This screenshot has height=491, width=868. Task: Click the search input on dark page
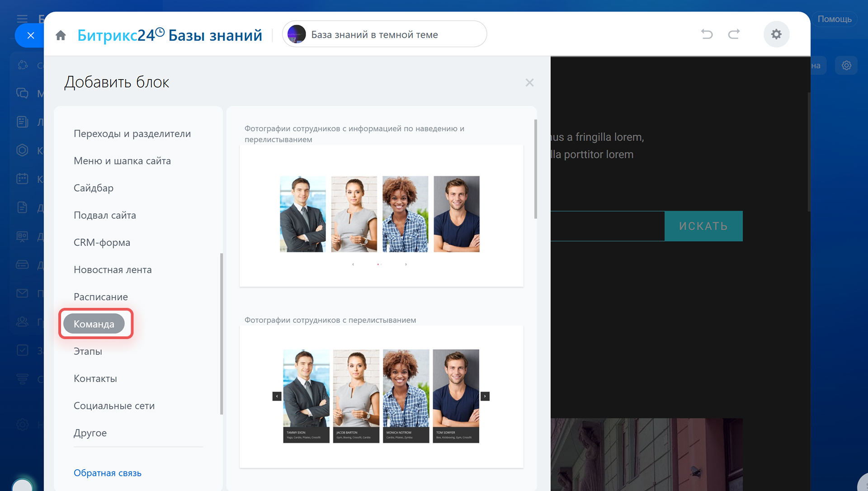point(607,226)
